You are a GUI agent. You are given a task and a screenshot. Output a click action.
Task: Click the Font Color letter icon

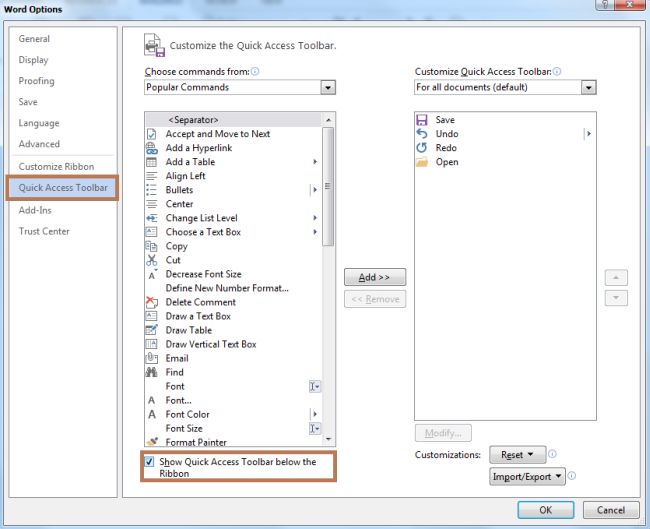[152, 415]
